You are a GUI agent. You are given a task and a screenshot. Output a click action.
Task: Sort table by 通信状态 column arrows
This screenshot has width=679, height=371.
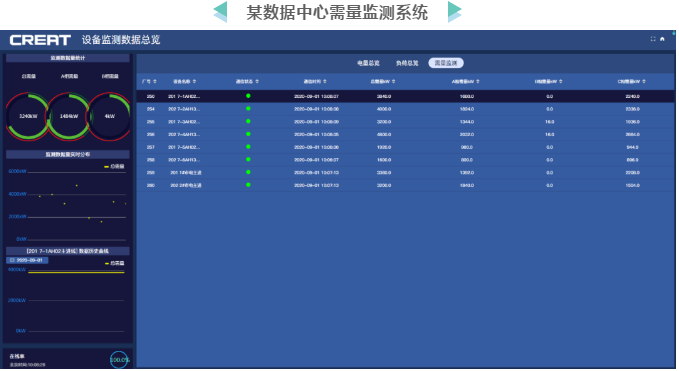point(257,81)
